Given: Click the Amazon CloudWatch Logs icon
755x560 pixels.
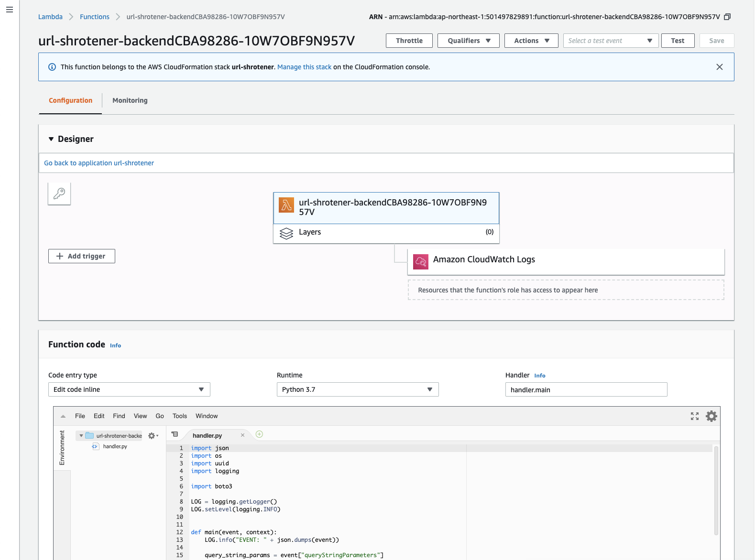Looking at the screenshot, I should pyautogui.click(x=421, y=261).
